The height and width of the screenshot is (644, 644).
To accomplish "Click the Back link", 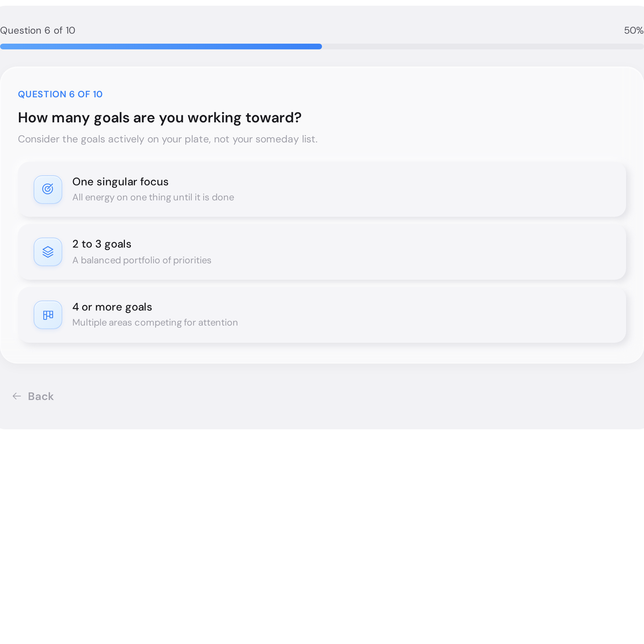I will point(41,396).
